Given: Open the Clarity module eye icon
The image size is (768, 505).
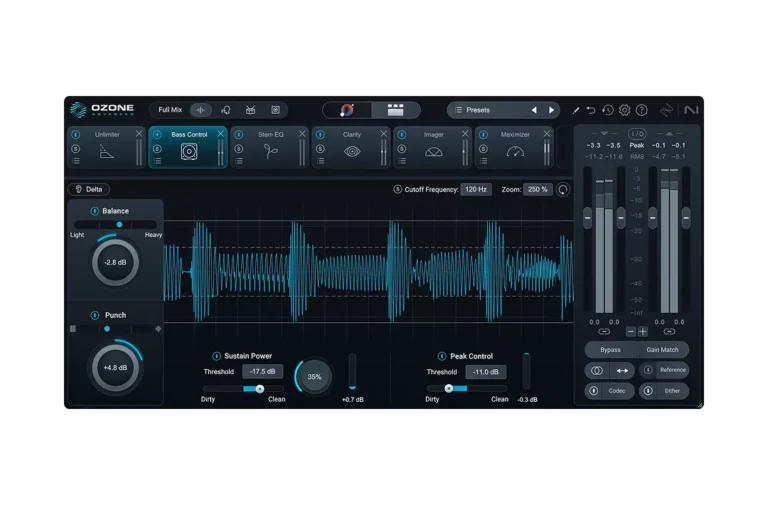Looking at the screenshot, I should coord(352,152).
